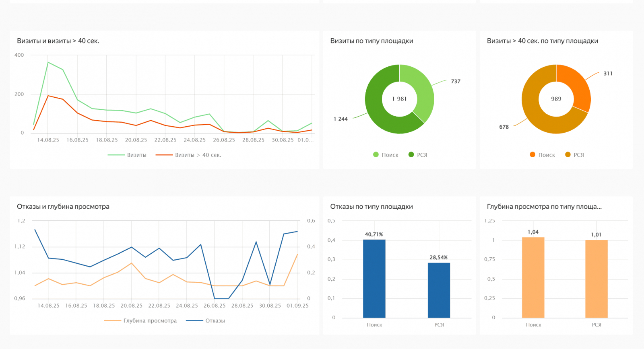Toggle the "Глубина просмотра" legend item
This screenshot has height=349, width=644.
click(x=140, y=320)
